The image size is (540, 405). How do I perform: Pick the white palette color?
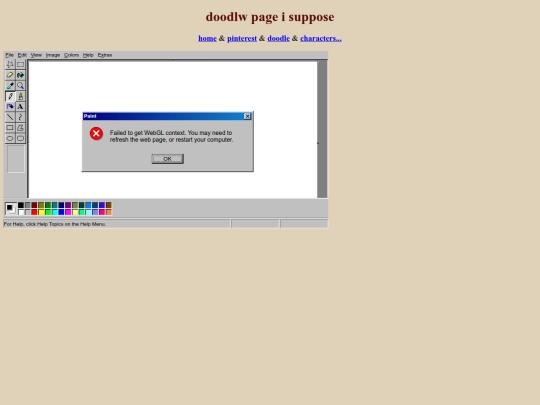click(x=21, y=212)
